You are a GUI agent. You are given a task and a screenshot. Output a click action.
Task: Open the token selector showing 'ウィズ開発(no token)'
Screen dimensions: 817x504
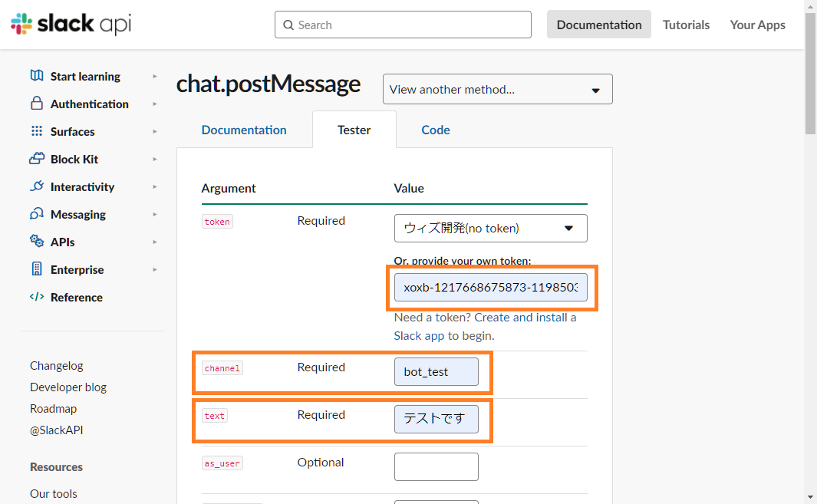(490, 228)
